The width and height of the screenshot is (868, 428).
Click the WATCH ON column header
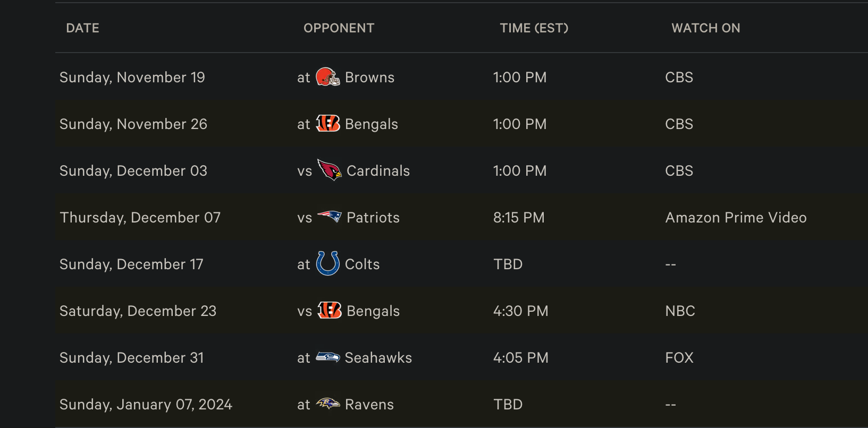click(705, 28)
